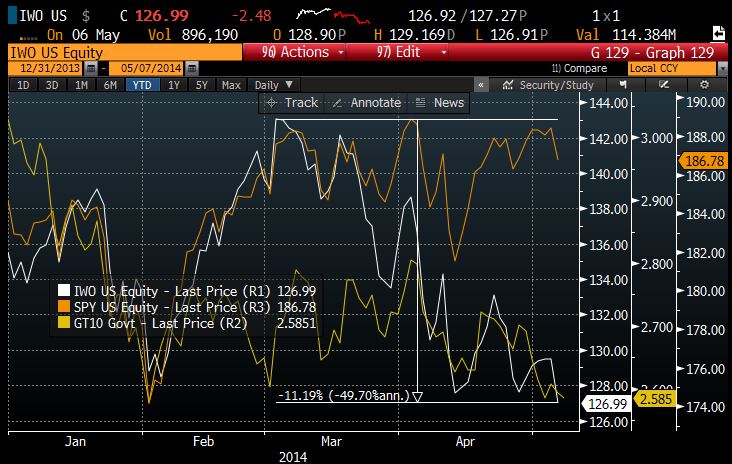Open the end date calendar picker
The height and width of the screenshot is (464, 732).
(x=192, y=69)
